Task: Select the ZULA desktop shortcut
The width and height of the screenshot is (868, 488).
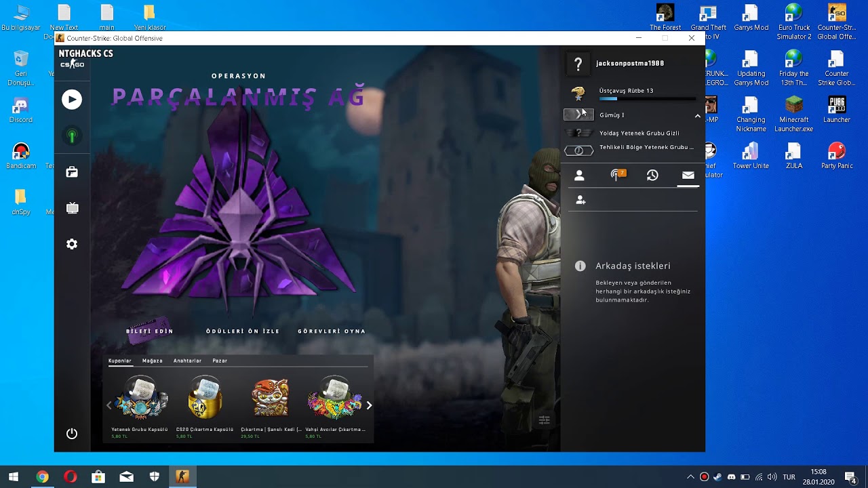Action: pyautogui.click(x=793, y=156)
